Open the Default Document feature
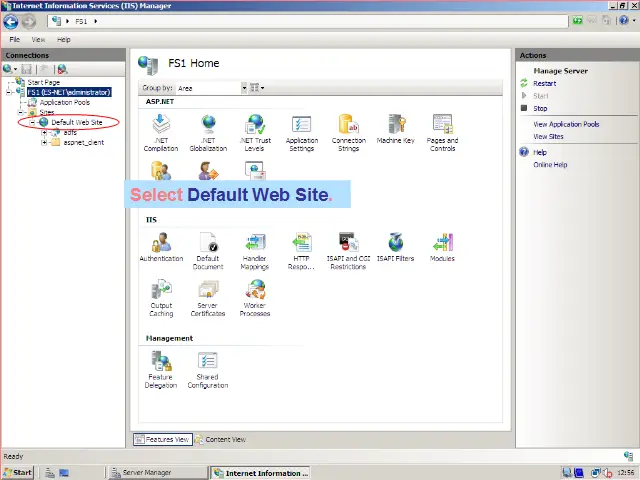 point(208,251)
